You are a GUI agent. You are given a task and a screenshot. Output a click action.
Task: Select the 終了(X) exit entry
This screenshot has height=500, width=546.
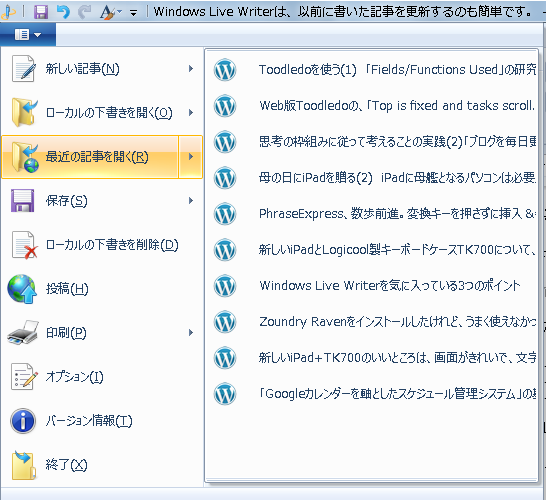pyautogui.click(x=102, y=465)
